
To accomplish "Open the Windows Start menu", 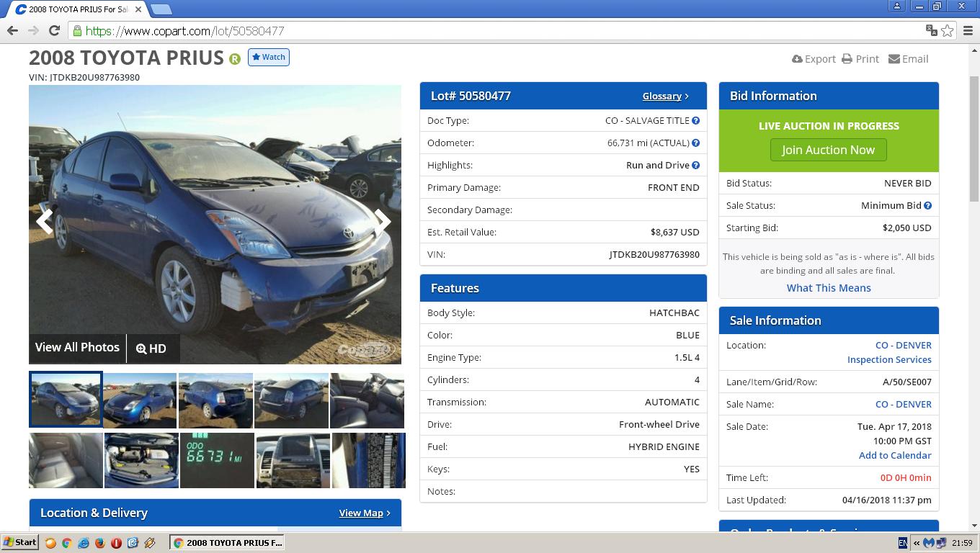I will [x=20, y=543].
